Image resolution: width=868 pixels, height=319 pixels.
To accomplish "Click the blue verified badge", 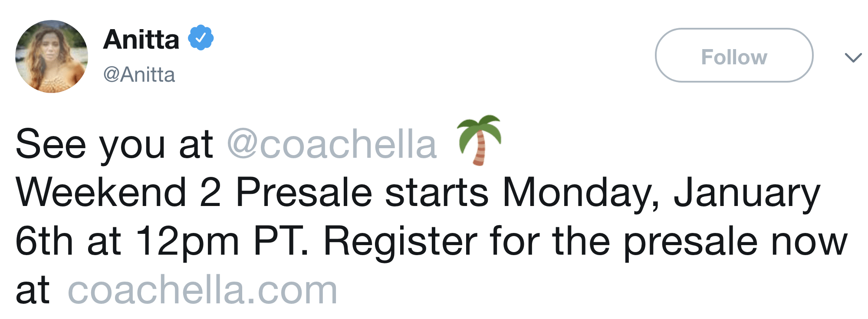I will (201, 38).
